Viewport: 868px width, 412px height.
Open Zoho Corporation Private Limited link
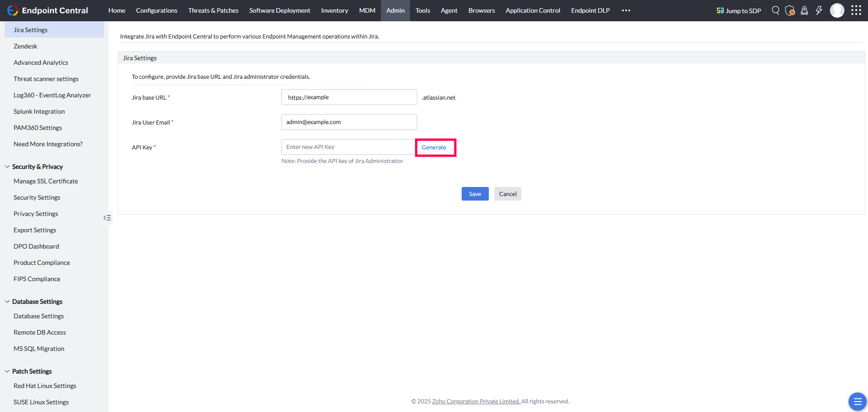click(x=476, y=402)
